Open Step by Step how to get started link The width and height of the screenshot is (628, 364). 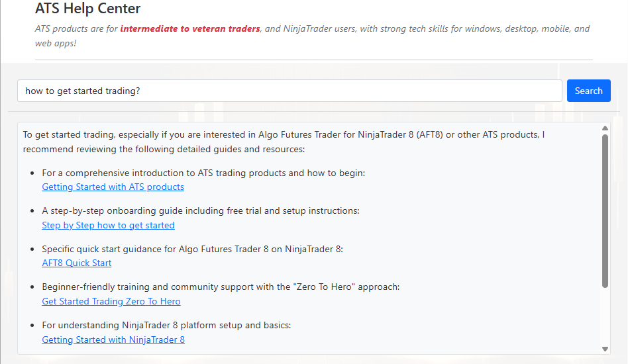click(x=108, y=225)
